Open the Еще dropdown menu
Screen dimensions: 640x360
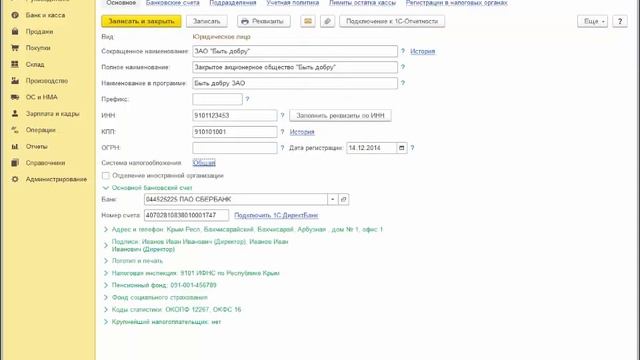tap(593, 21)
